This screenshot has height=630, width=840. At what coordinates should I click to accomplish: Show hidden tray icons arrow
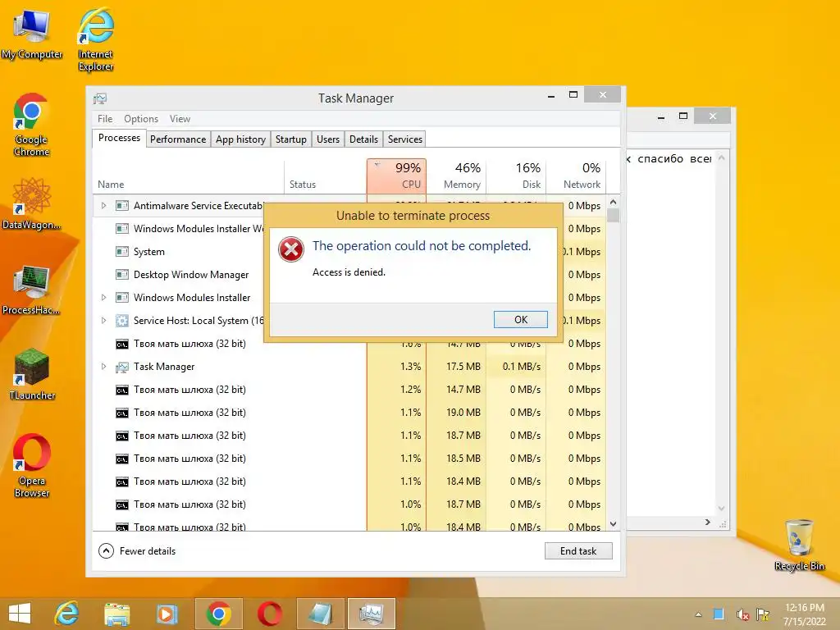698,614
